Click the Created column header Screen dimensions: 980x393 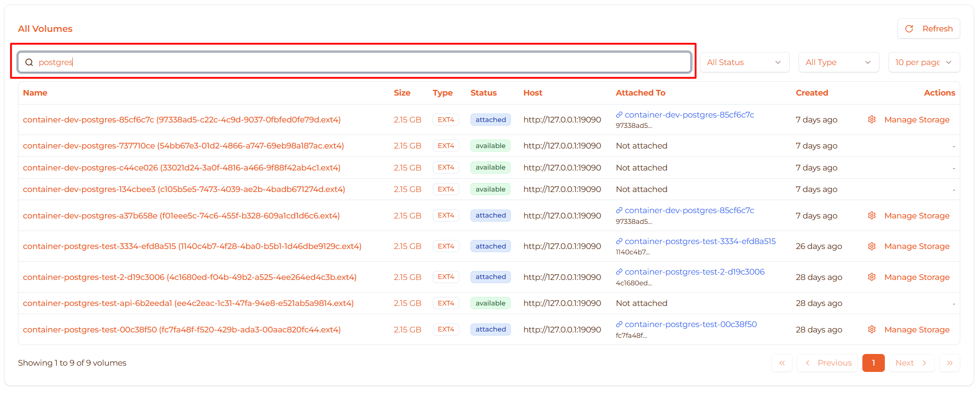[x=812, y=93]
